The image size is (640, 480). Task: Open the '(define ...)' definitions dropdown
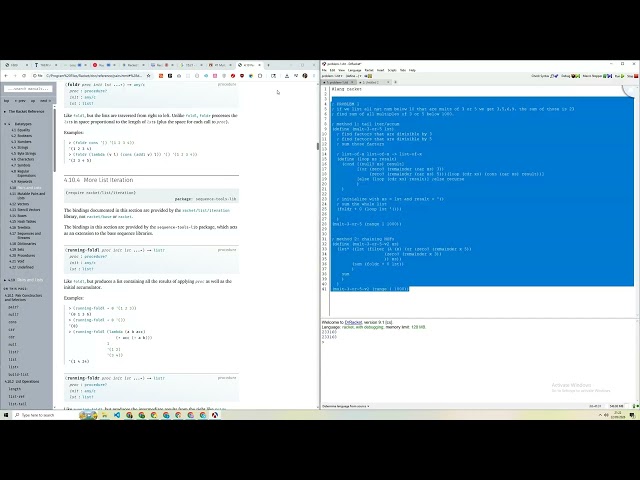tap(353, 76)
